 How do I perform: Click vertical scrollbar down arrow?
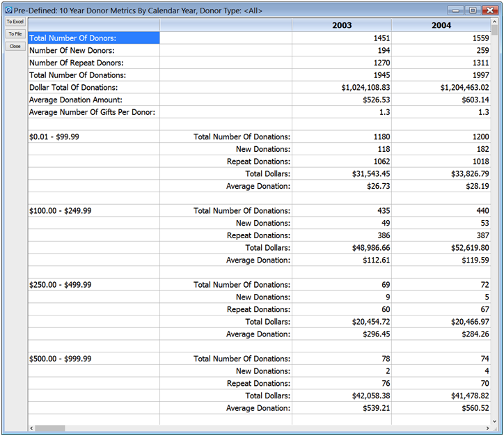494,421
